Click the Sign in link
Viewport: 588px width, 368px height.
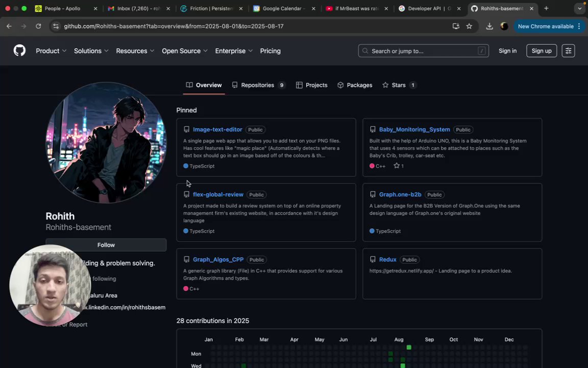point(507,51)
